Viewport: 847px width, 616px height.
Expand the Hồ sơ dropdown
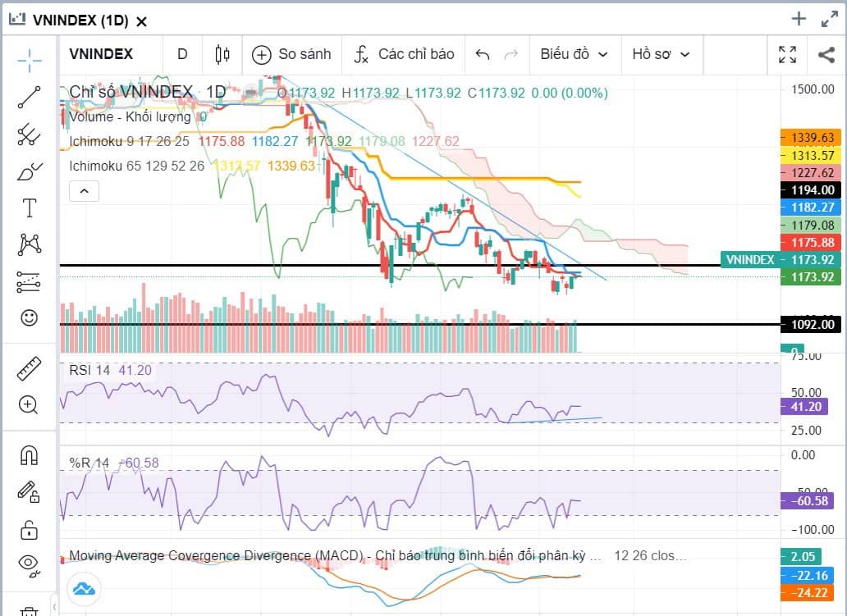pos(662,54)
